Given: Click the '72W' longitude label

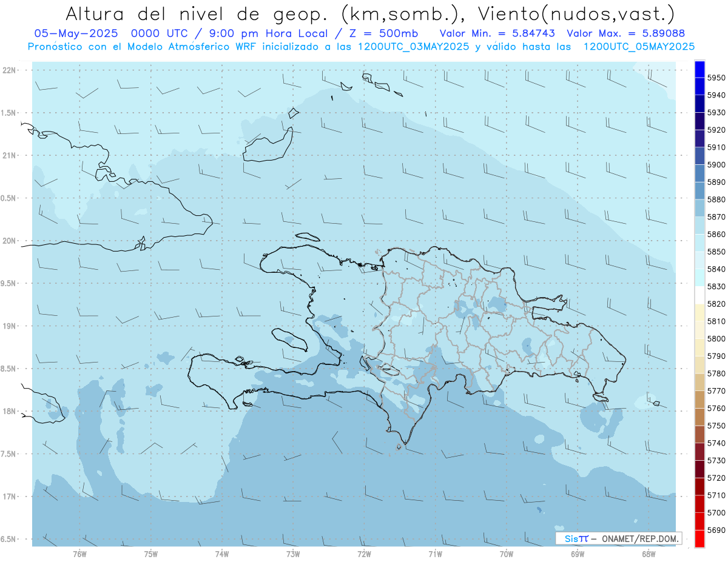Looking at the screenshot, I should [364, 554].
